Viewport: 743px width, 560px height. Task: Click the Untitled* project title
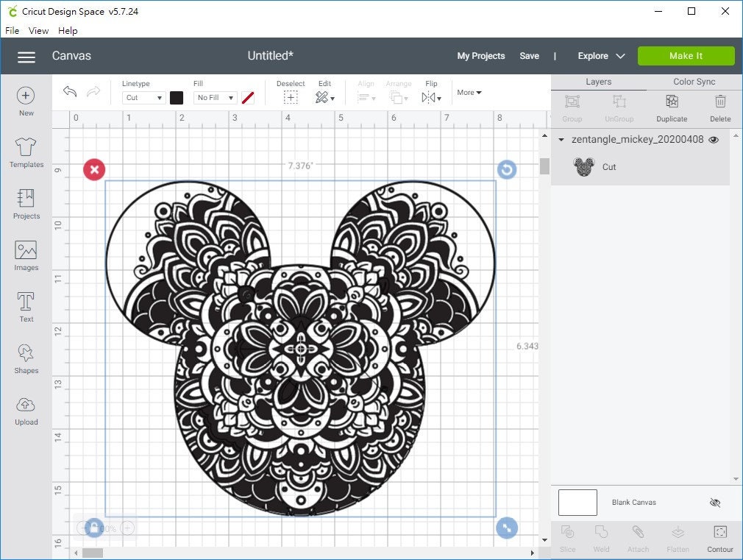[270, 56]
